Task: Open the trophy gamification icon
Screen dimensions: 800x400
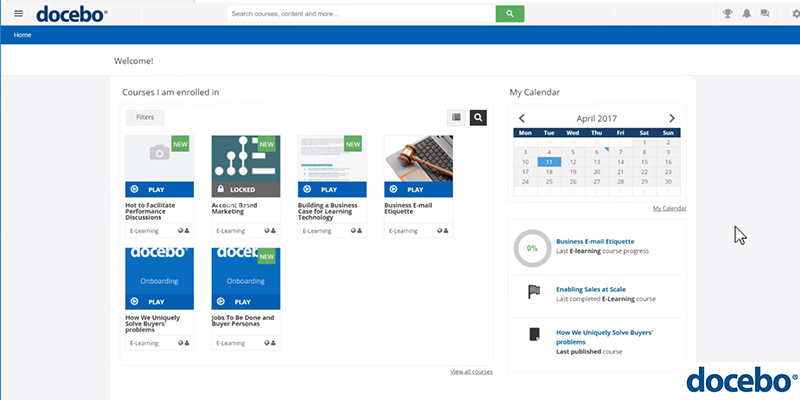Action: click(728, 14)
